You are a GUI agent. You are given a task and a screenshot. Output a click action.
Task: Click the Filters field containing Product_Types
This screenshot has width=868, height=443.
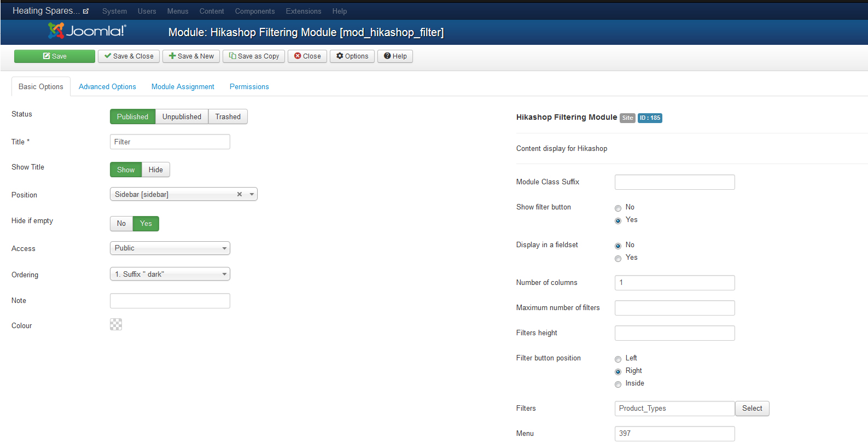coord(675,409)
